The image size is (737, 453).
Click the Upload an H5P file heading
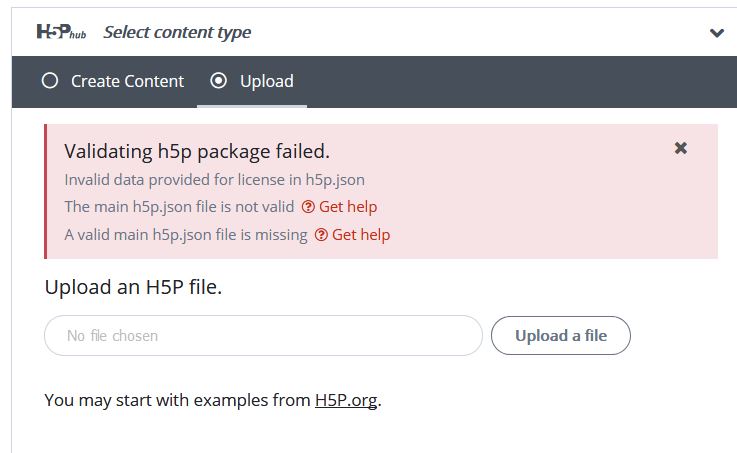tap(133, 287)
